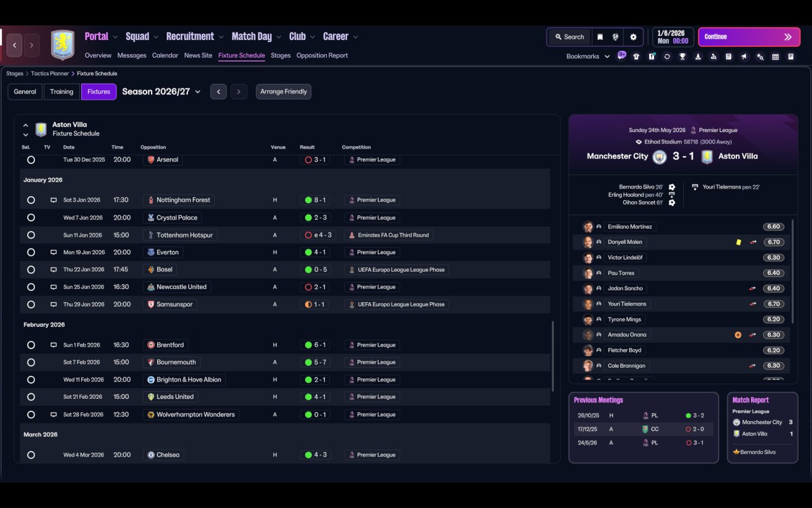
Task: Click the Aston Villa crest in match header
Action: (x=707, y=156)
